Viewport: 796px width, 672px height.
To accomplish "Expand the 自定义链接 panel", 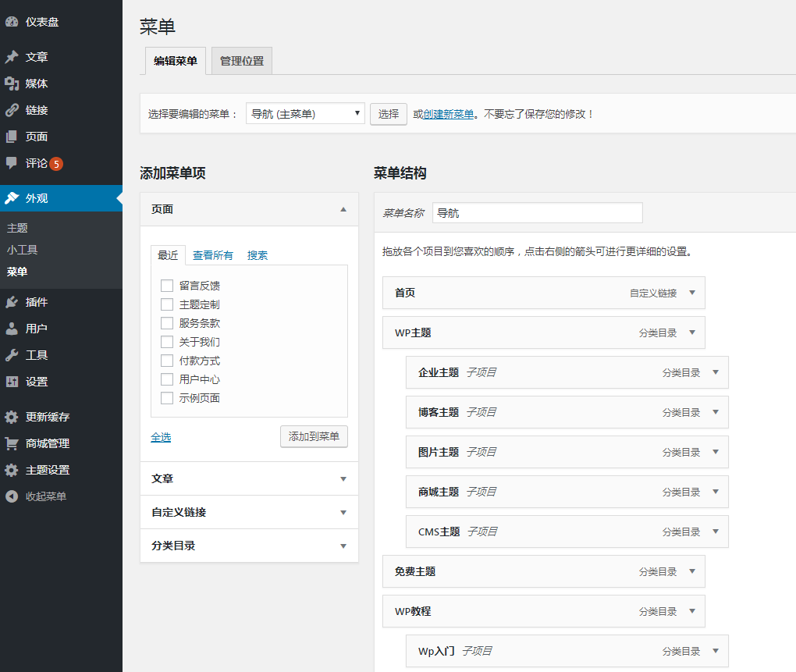I will point(249,512).
